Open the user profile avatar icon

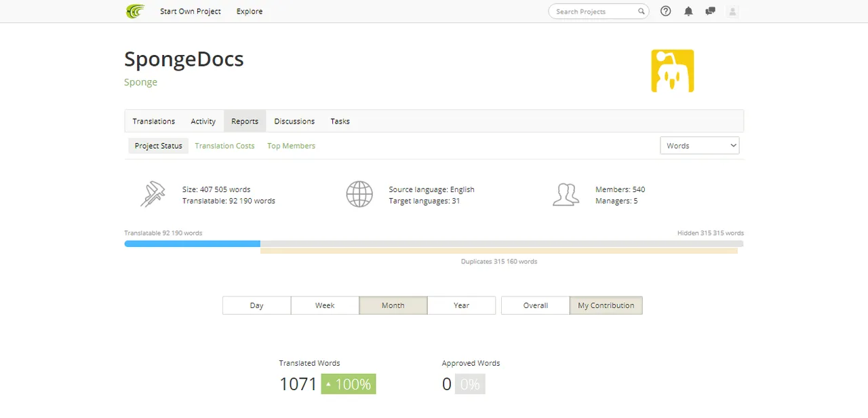pyautogui.click(x=732, y=12)
